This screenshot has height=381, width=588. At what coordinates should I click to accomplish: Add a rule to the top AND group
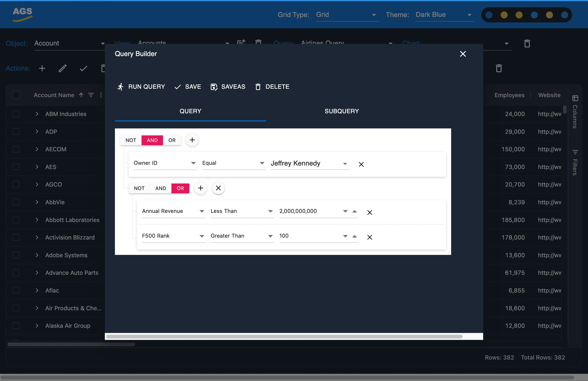point(192,140)
